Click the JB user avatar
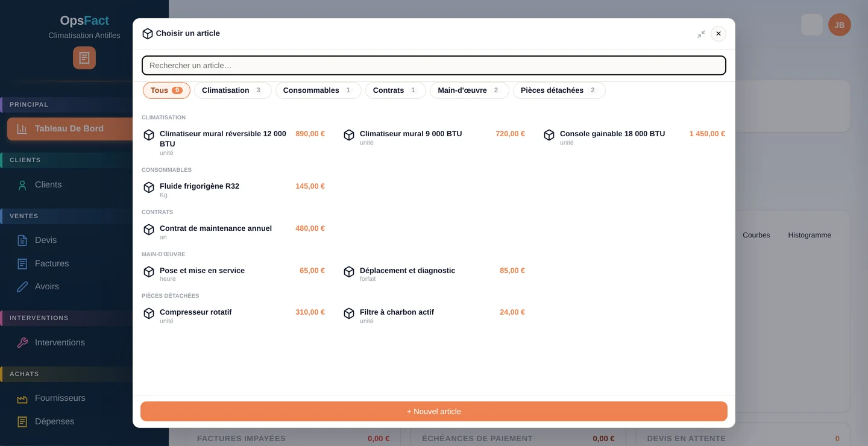Image resolution: width=868 pixels, height=446 pixels. click(840, 25)
